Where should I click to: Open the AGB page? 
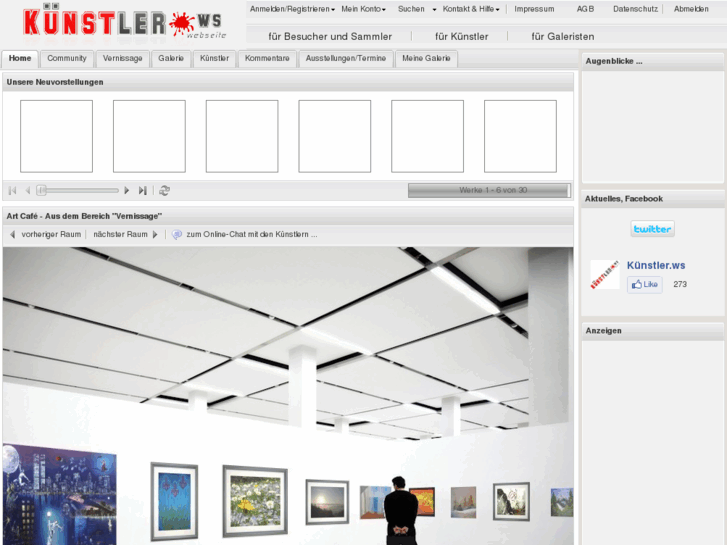[x=585, y=9]
